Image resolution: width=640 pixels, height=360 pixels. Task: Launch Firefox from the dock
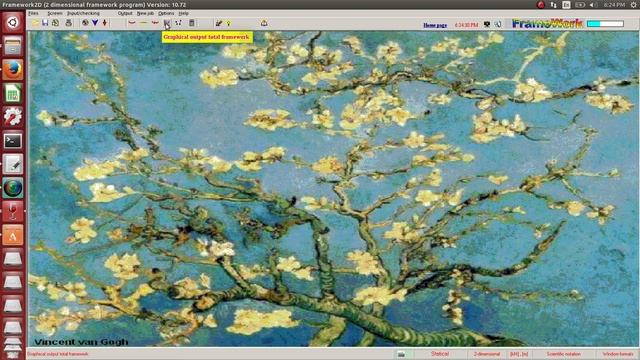tap(13, 69)
